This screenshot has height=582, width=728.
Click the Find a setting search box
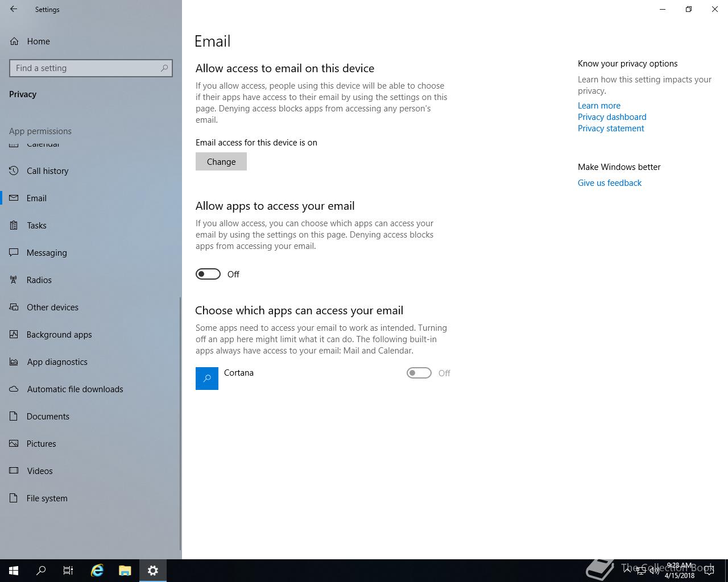(91, 68)
